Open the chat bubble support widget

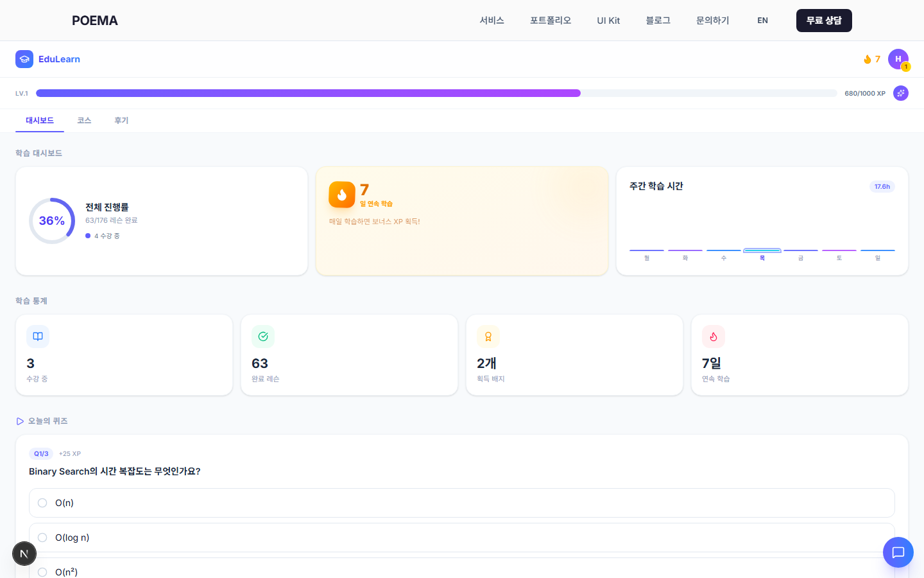point(898,552)
